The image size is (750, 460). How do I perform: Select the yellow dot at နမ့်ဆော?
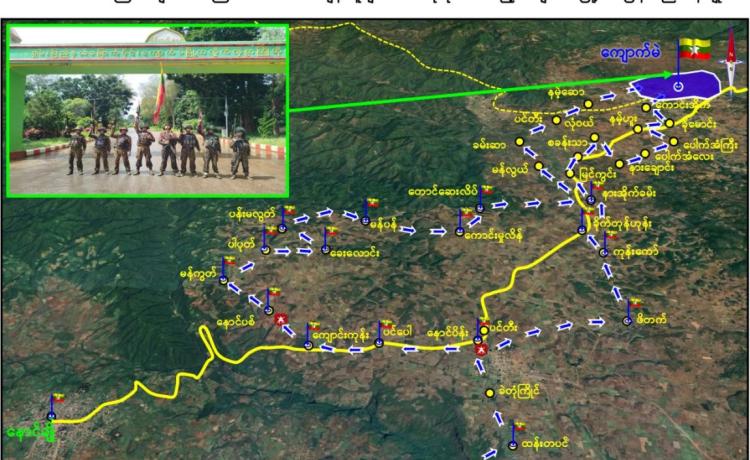tap(589, 102)
